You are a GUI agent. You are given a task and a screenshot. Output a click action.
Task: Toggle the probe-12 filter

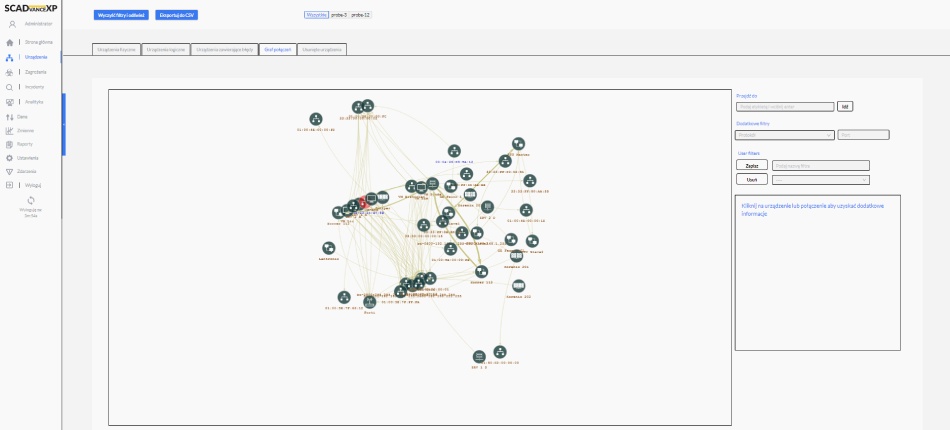(361, 15)
